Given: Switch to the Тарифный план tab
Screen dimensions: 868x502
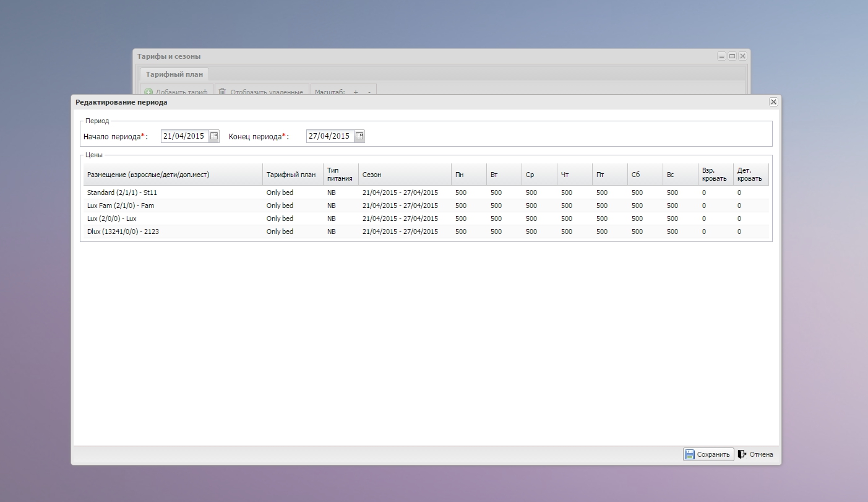Looking at the screenshot, I should (174, 74).
